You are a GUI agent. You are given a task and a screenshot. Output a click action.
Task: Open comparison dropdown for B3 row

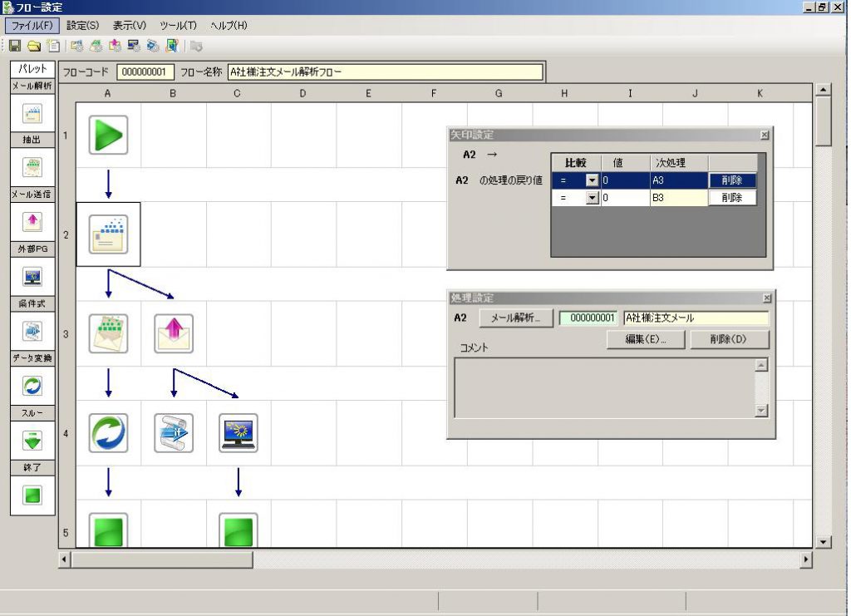pyautogui.click(x=592, y=198)
